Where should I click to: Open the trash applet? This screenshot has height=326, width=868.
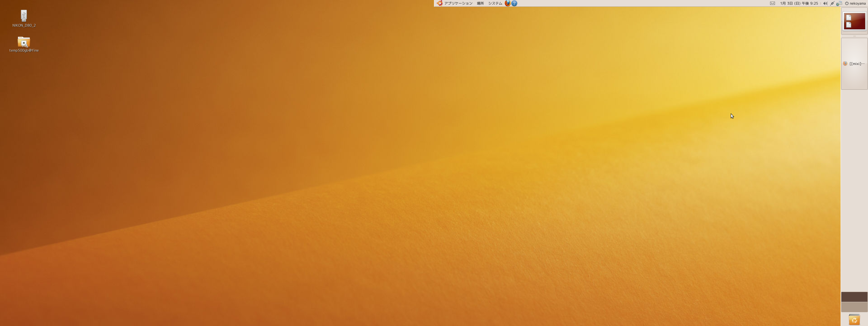pyautogui.click(x=854, y=319)
